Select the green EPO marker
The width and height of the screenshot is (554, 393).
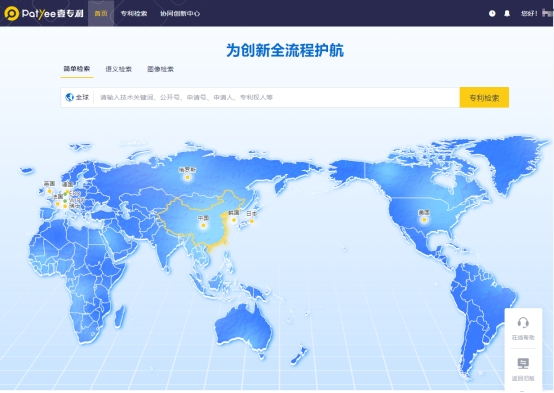[x=65, y=194]
